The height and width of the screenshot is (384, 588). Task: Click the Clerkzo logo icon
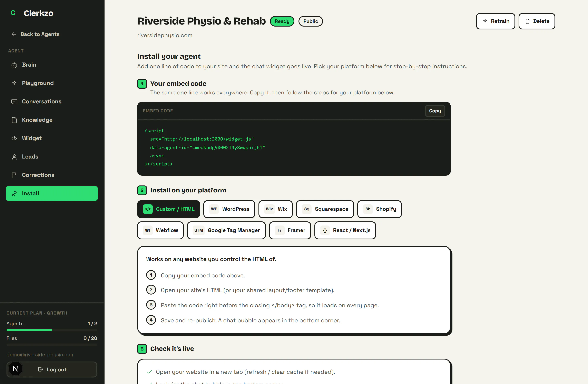click(13, 13)
